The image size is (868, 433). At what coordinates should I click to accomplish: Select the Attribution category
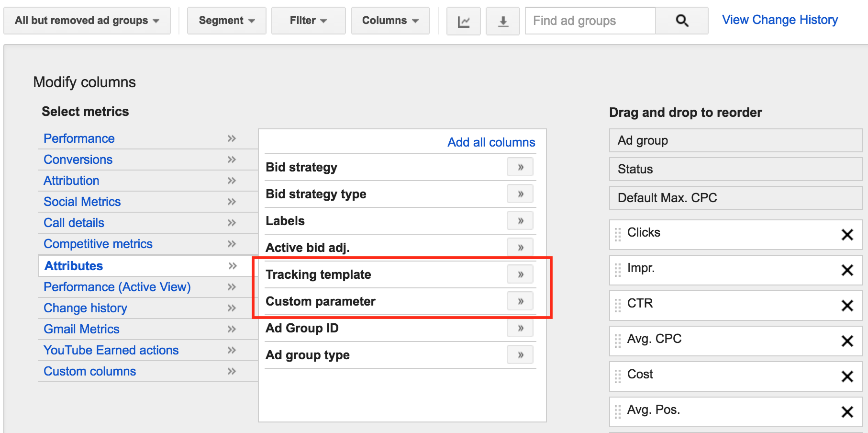tap(72, 181)
